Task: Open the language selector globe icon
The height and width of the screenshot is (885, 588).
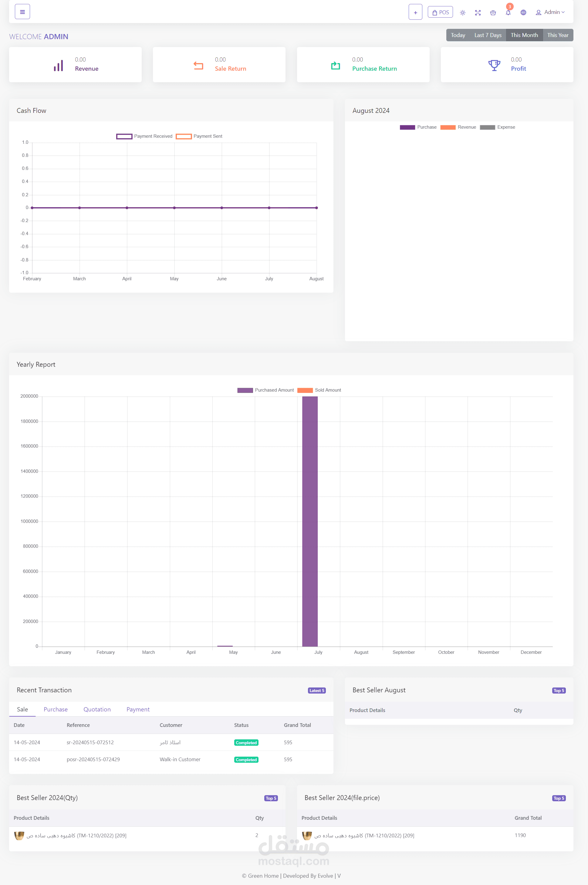Action: (523, 12)
